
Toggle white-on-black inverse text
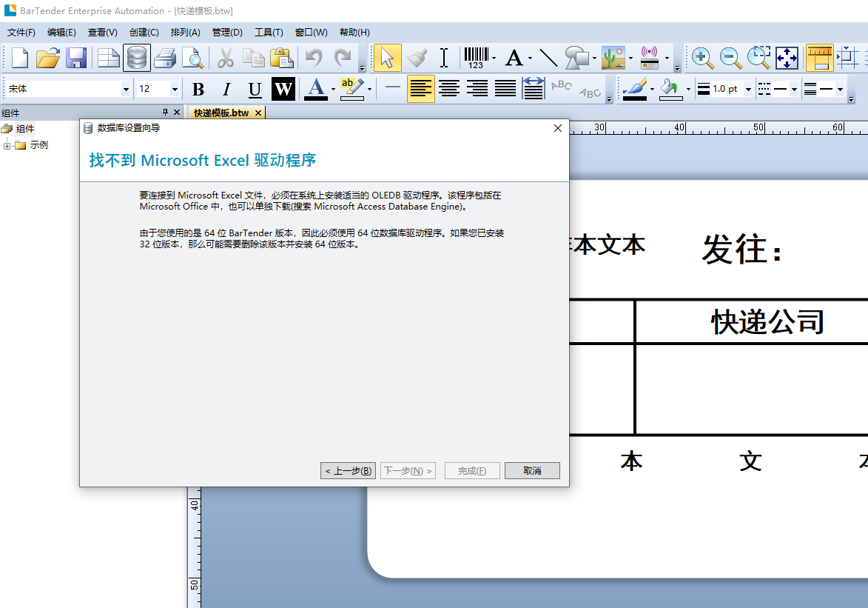[283, 89]
